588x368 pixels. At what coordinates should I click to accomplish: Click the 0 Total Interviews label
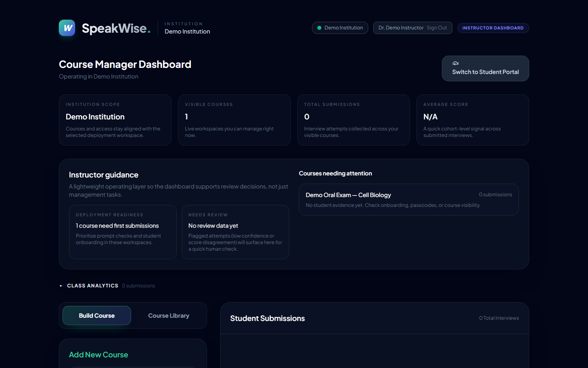coord(499,318)
